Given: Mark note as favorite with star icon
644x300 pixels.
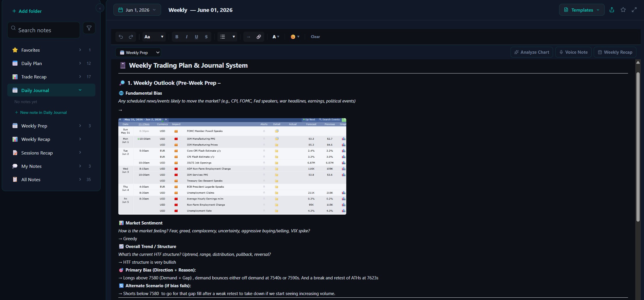Looking at the screenshot, I should coord(623,10).
